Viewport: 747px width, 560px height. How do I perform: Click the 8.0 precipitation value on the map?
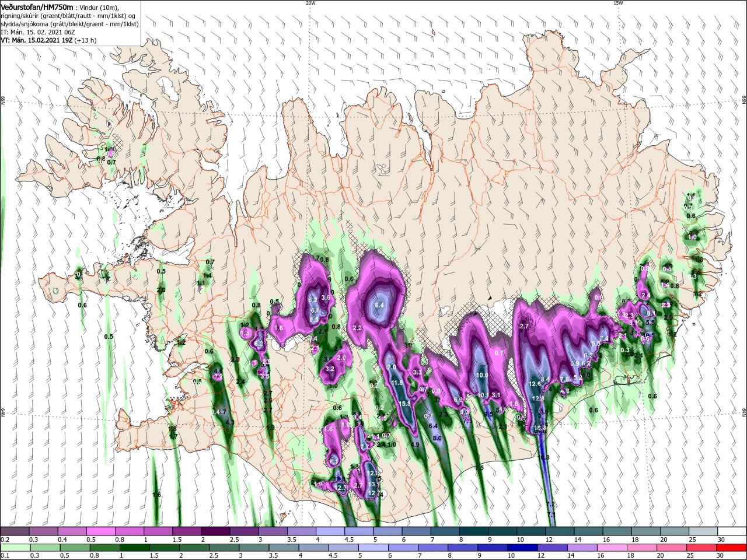click(437, 437)
